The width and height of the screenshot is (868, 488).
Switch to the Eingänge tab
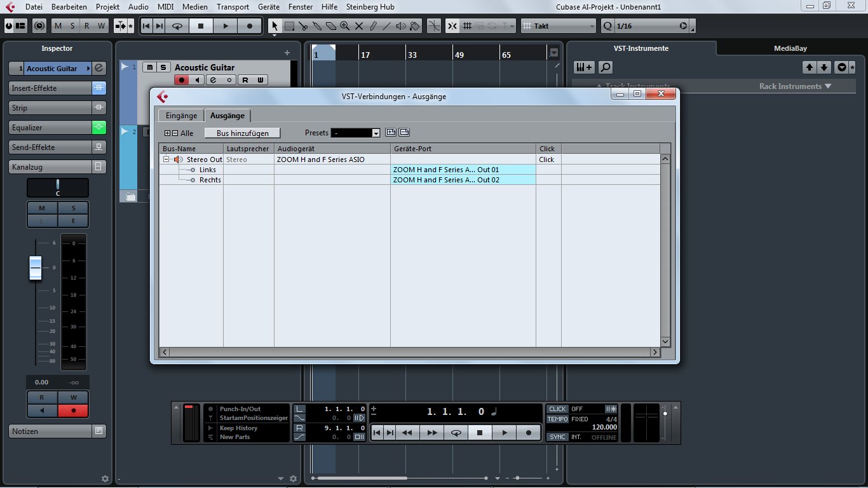coord(182,116)
